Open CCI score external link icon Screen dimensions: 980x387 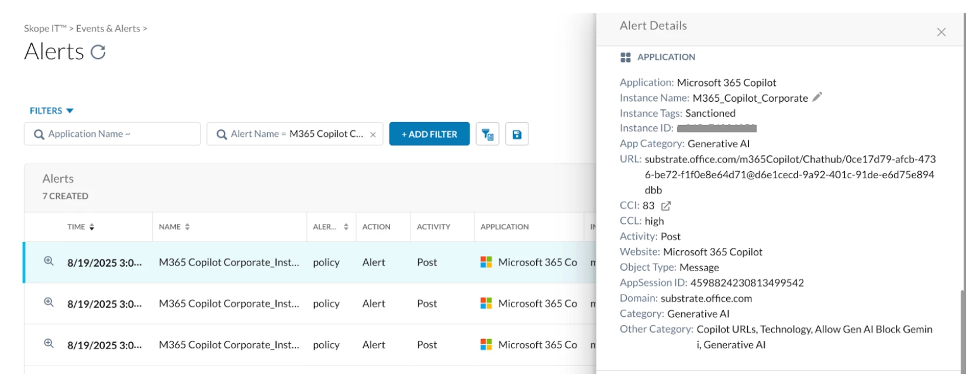click(666, 206)
